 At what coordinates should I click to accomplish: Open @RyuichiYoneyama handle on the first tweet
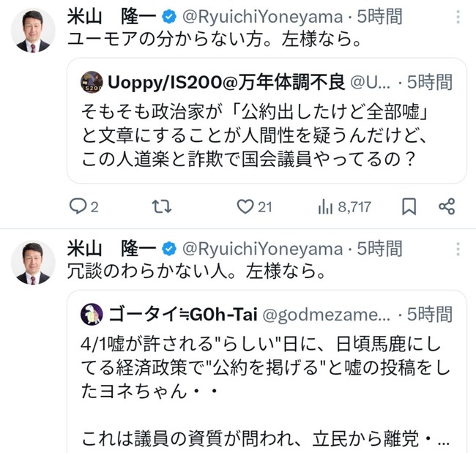(261, 17)
